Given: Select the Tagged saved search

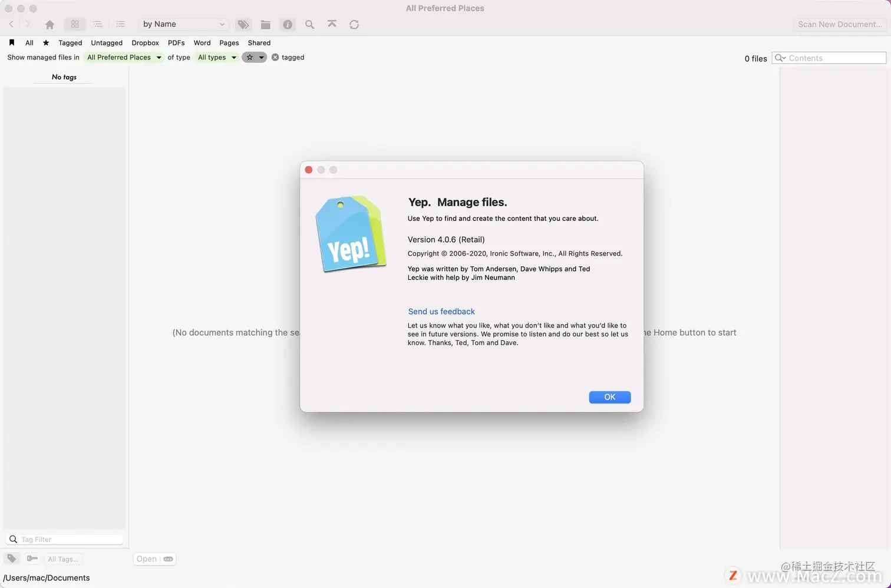Looking at the screenshot, I should pyautogui.click(x=70, y=42).
